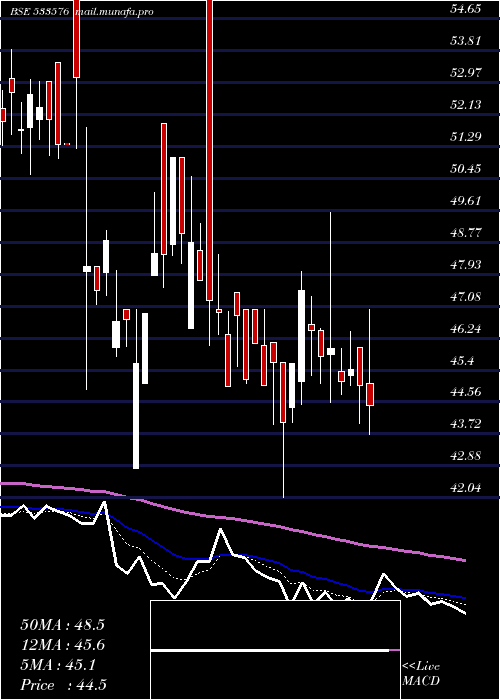Click the 47.93 price axis label
Image resolution: width=500 pixels, height=700 pixels.
(x=466, y=265)
